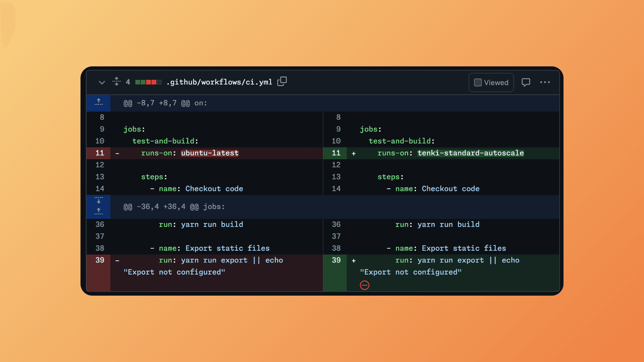Image resolution: width=644 pixels, height=362 pixels.
Task: Collapse the ci.yml file diff chevron
Action: click(x=102, y=82)
